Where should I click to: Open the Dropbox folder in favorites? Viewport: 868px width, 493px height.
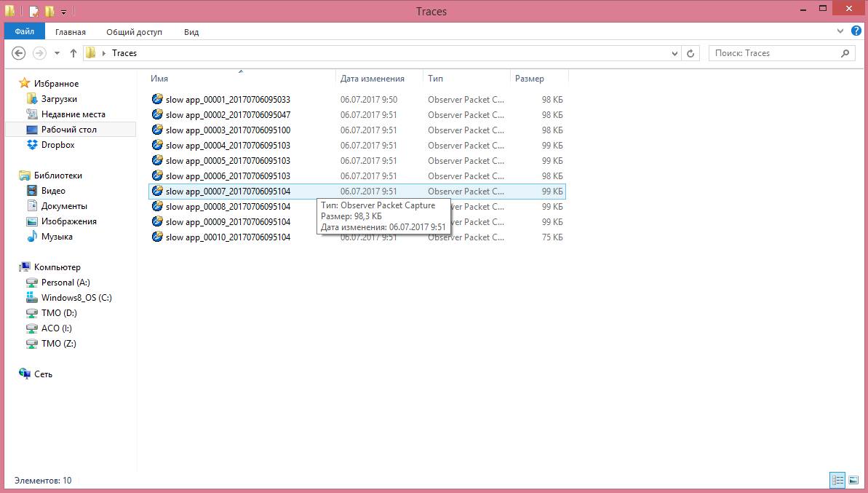pos(57,145)
